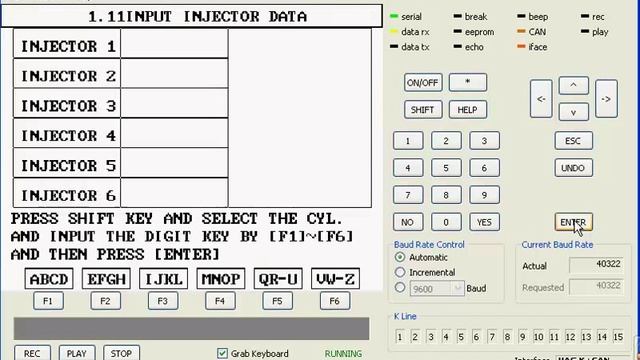Select Incremental baud rate control
640x360 pixels.
400,272
